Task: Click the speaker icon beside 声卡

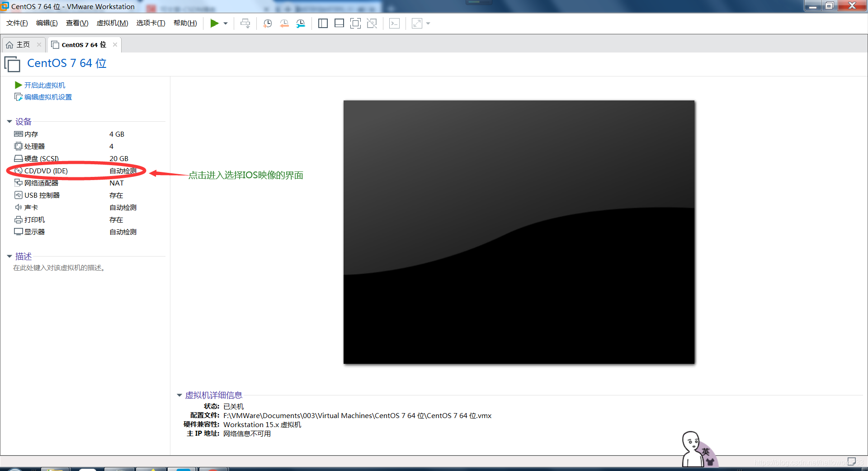Action: [x=19, y=207]
